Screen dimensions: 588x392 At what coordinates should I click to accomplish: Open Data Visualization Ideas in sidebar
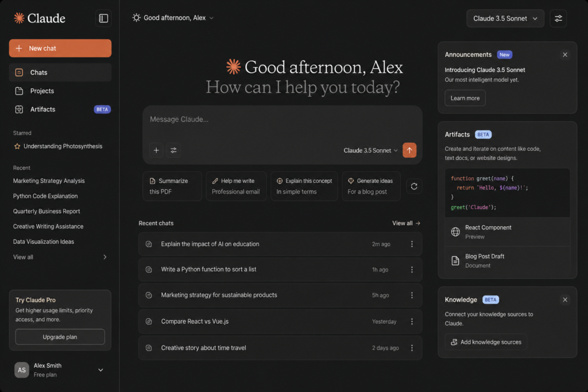click(44, 242)
